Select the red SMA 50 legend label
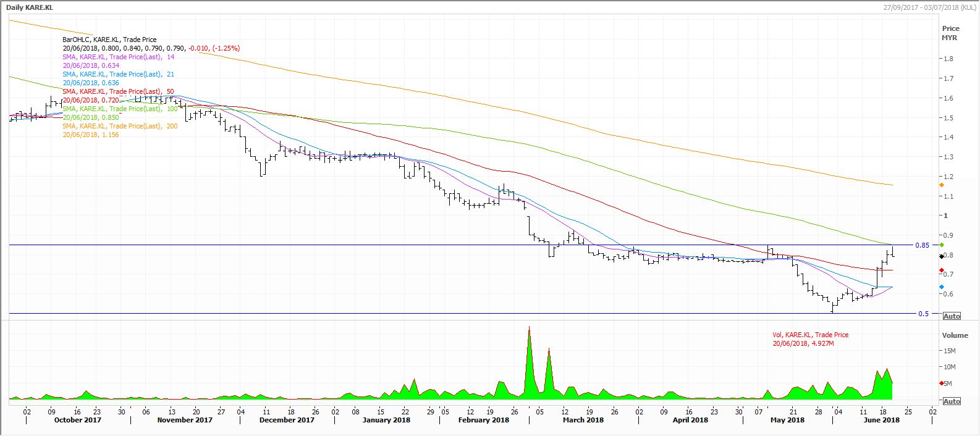The height and width of the screenshot is (436, 980). (x=119, y=91)
